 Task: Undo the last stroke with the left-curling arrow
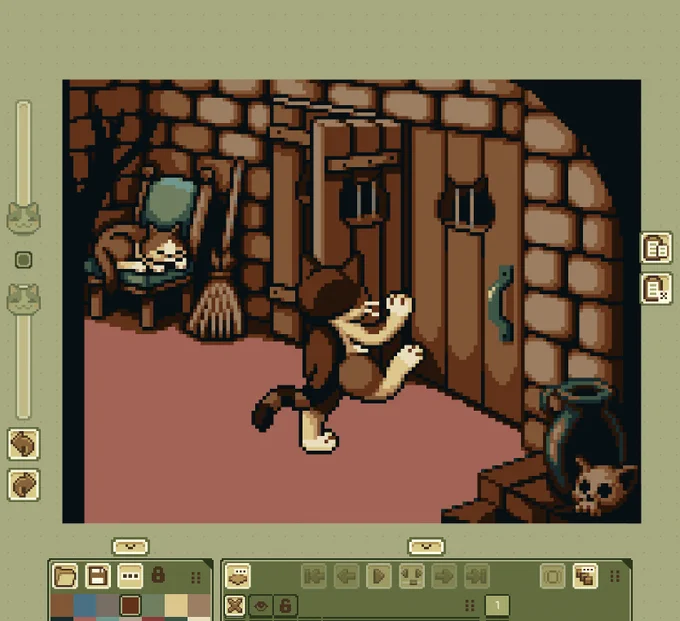tap(23, 444)
